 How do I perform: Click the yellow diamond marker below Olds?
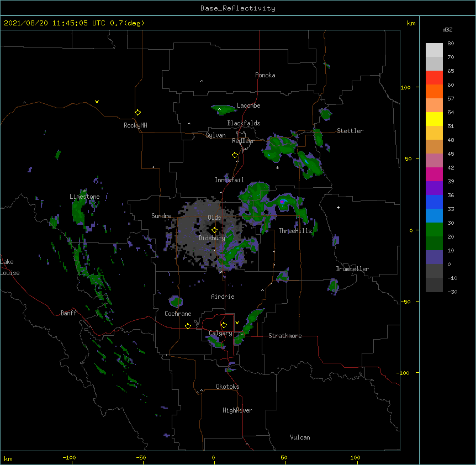[x=214, y=230]
